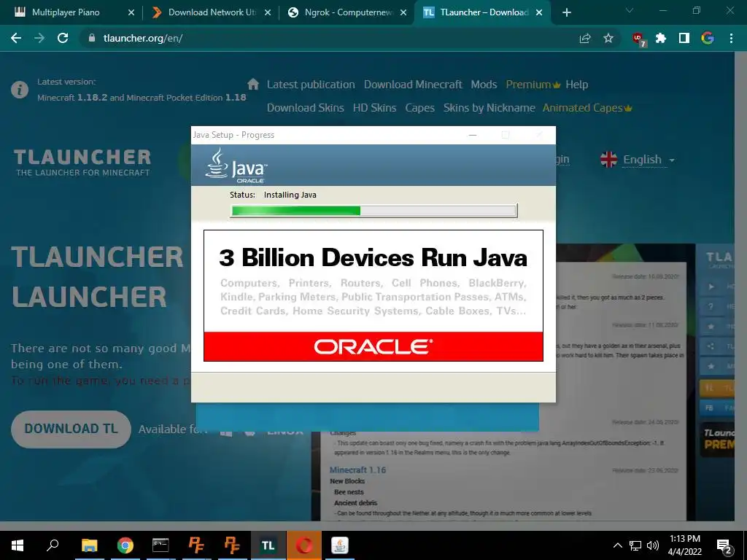The image size is (747, 560).
Task: Open the Extensions puzzle piece menu
Action: [x=661, y=38]
